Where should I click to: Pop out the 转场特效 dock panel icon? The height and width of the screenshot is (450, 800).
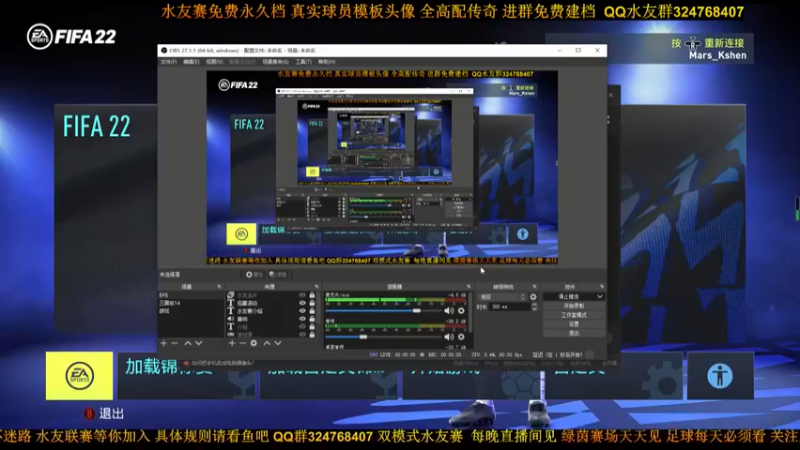point(534,287)
